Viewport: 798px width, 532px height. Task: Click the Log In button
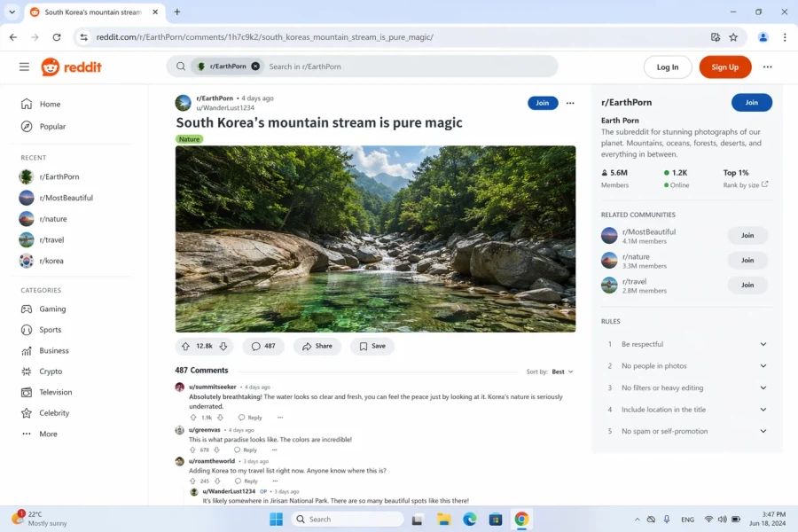[x=667, y=66]
